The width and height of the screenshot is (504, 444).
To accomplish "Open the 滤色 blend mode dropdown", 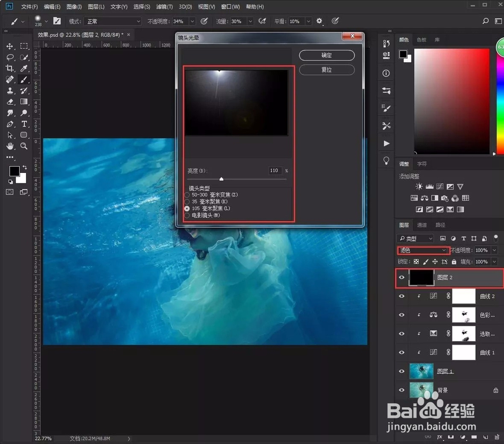I will [x=422, y=250].
